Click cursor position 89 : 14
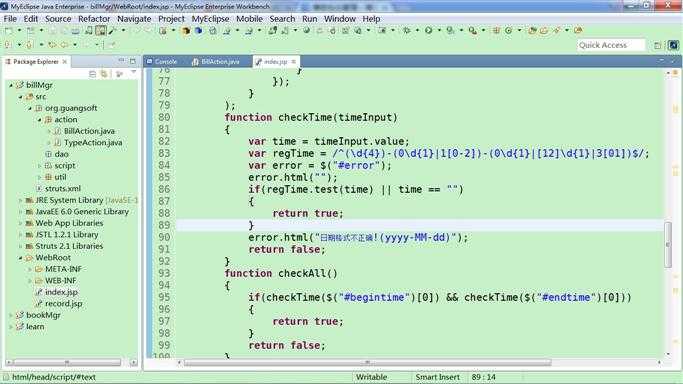 (484, 377)
